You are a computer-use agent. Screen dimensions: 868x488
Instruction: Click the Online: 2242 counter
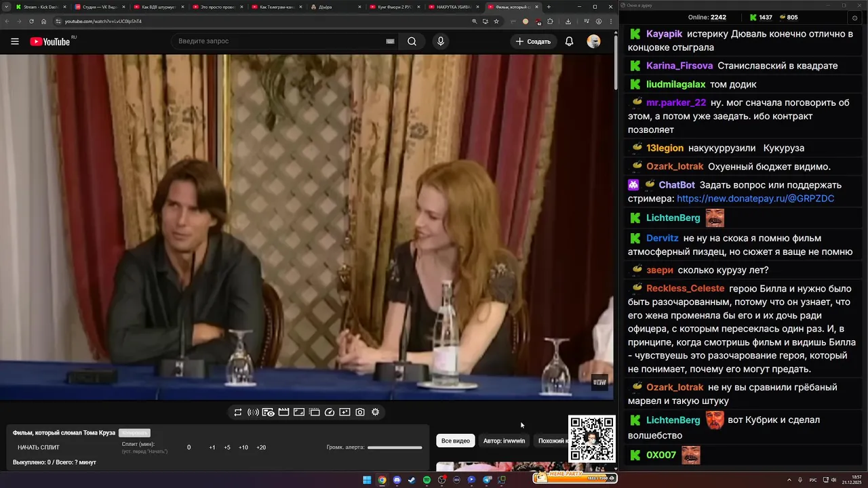[x=707, y=18]
